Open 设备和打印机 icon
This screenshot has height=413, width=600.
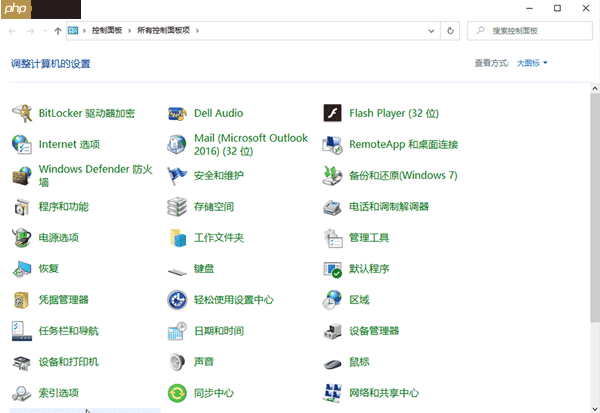[22, 362]
